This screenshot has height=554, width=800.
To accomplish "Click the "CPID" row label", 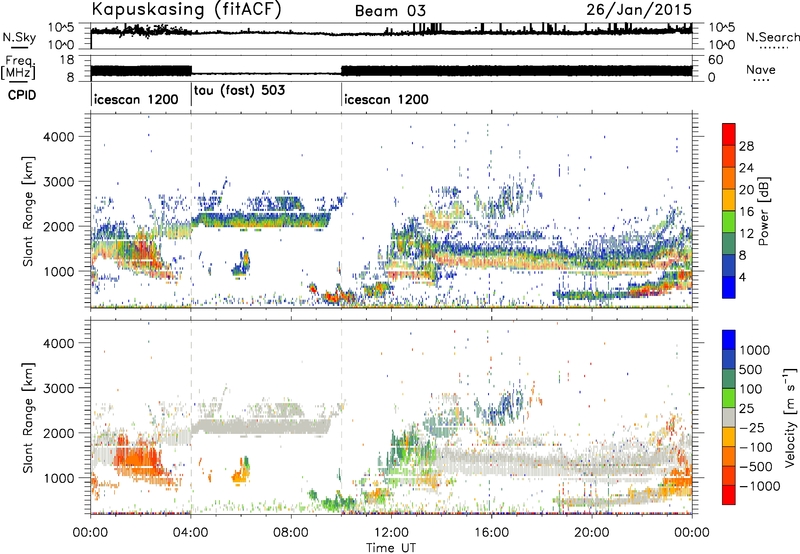I will 22,95.
